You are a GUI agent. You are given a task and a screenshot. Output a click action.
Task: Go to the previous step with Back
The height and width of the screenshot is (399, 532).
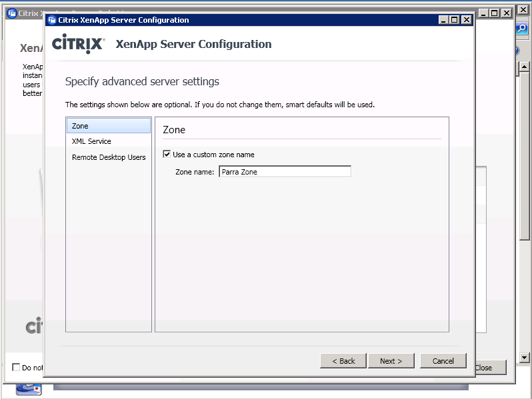point(343,361)
